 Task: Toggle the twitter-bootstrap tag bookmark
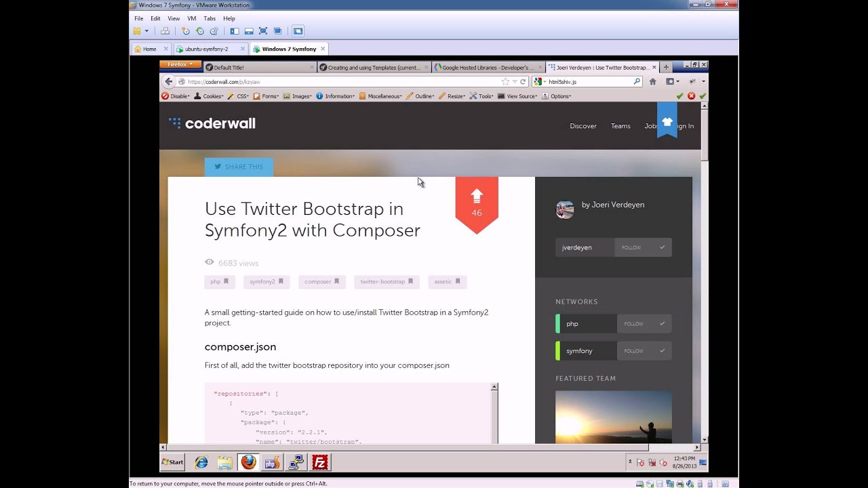[x=410, y=281]
